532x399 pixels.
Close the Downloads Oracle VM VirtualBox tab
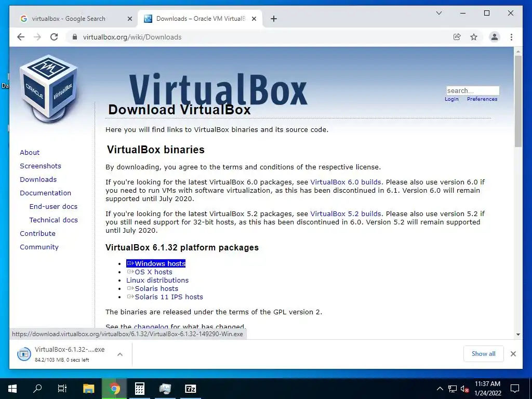tap(254, 19)
